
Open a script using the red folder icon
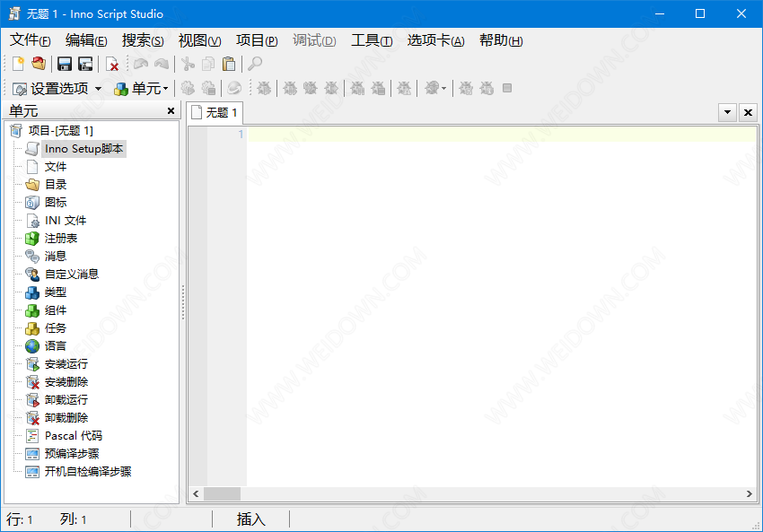(39, 64)
